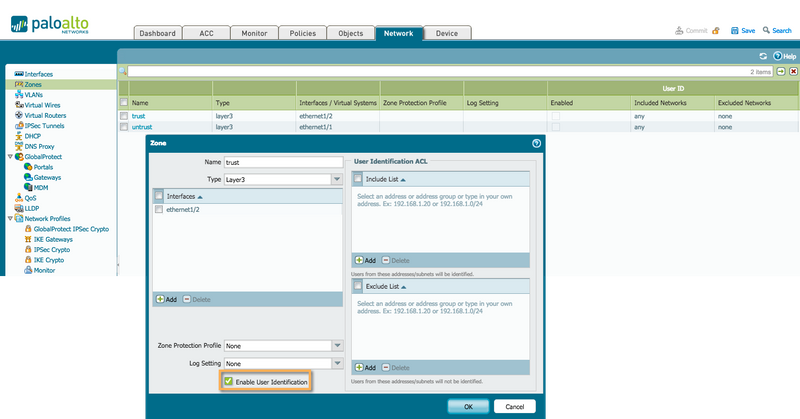Check the select-all box in zones table header
The image size is (800, 419).
tap(123, 103)
